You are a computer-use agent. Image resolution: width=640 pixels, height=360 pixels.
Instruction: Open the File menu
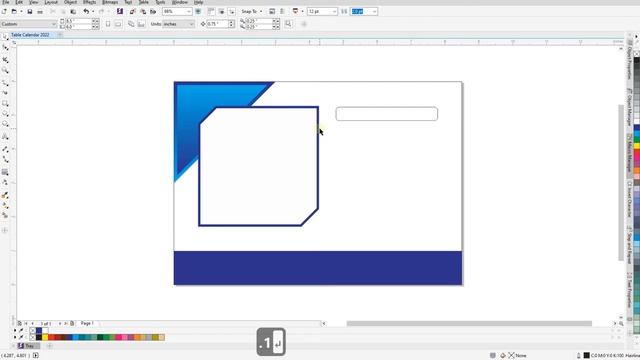[5, 2]
